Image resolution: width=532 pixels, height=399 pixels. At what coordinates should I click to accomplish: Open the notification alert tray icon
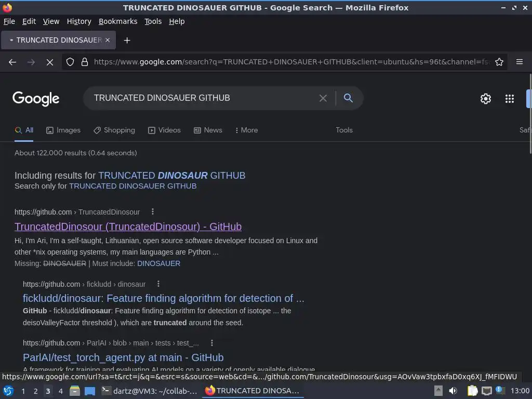coord(499,390)
